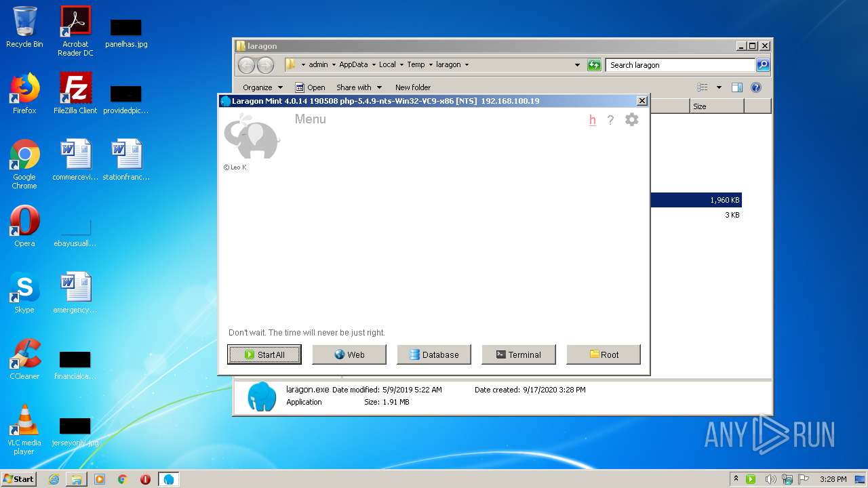
Task: Click the Explorer help icon
Action: 756,87
